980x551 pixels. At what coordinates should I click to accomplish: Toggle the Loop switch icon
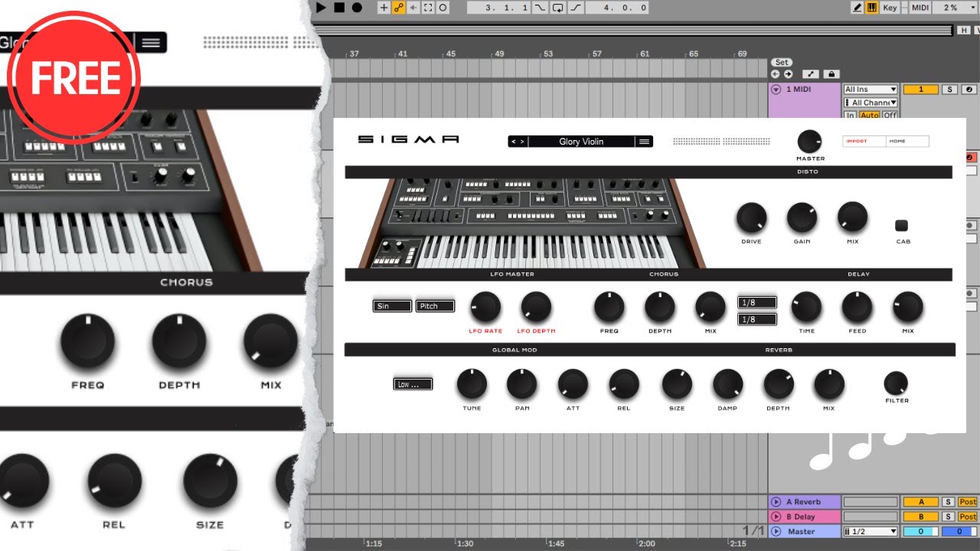pos(557,8)
